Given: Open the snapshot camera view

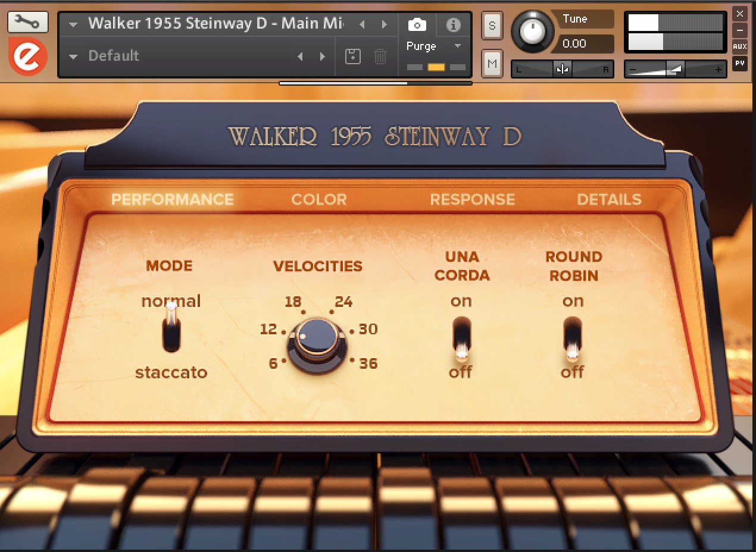Looking at the screenshot, I should pyautogui.click(x=417, y=24).
